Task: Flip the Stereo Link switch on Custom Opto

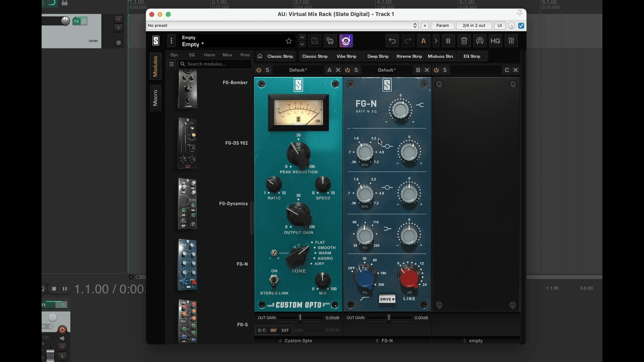Action: click(274, 280)
